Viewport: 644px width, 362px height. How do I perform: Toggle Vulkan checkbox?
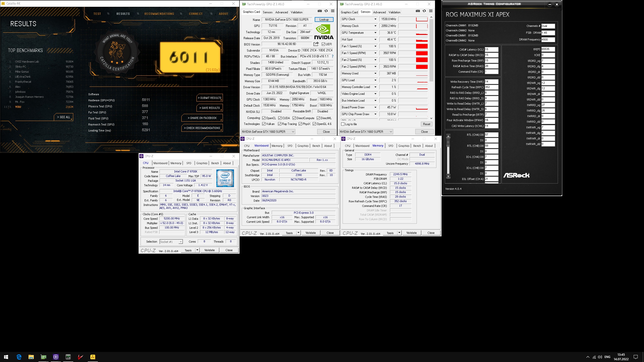point(264,124)
